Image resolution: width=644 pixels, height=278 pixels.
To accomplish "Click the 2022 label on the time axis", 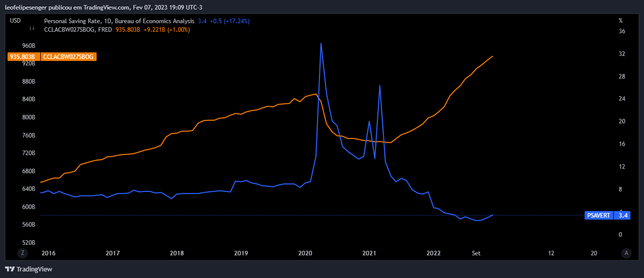I will 433,253.
